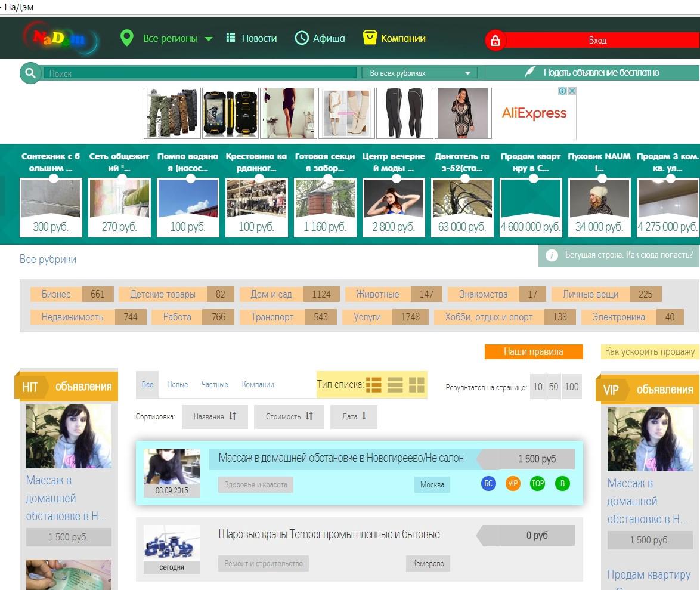Show 100 results per page
Screen dimensions: 700x590
572,387
